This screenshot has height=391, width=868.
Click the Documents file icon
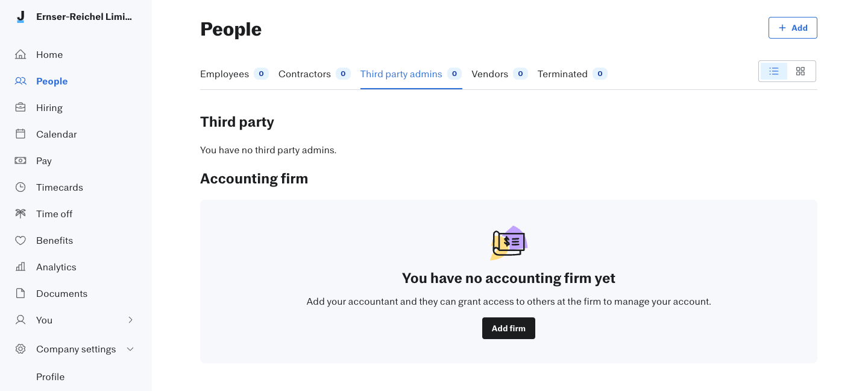(x=20, y=293)
